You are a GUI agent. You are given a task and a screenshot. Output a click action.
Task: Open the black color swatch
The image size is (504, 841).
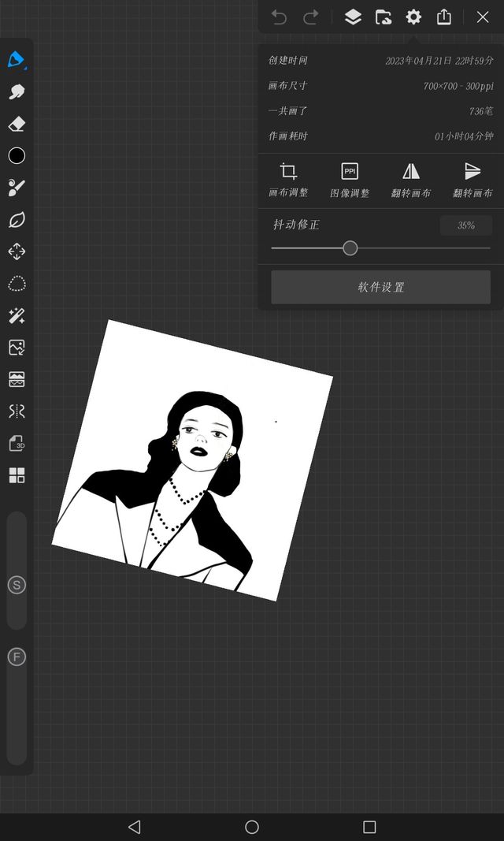coord(17,156)
